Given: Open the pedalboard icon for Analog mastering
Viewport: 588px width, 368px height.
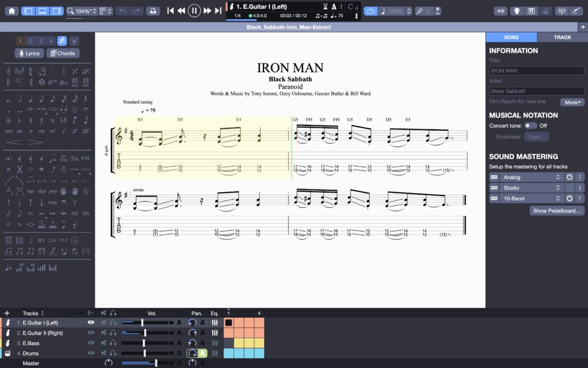Looking at the screenshot, I should (494, 177).
